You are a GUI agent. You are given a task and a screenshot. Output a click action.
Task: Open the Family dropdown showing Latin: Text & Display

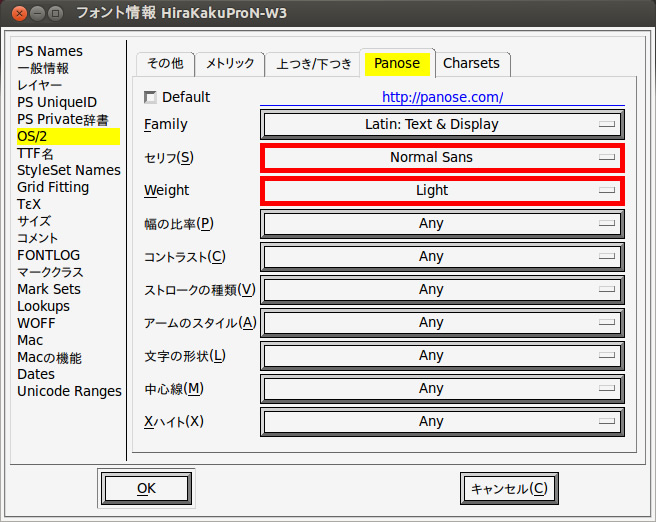[x=442, y=124]
